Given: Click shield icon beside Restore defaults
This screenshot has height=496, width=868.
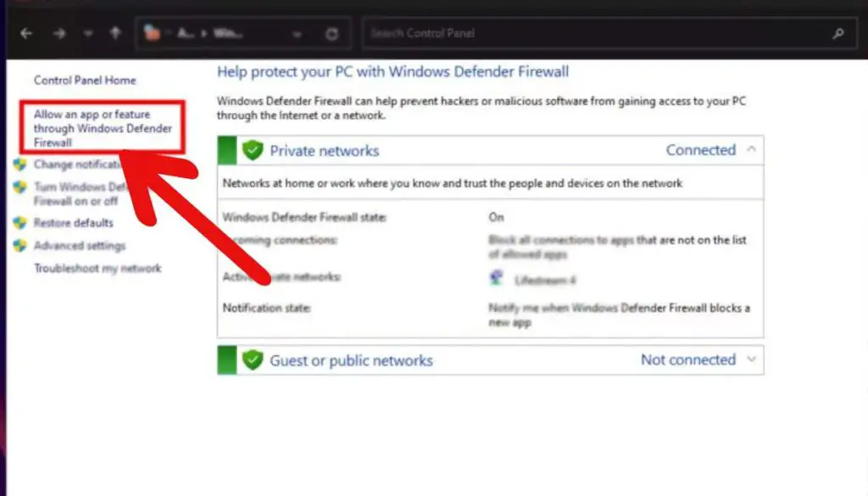Looking at the screenshot, I should 20,223.
